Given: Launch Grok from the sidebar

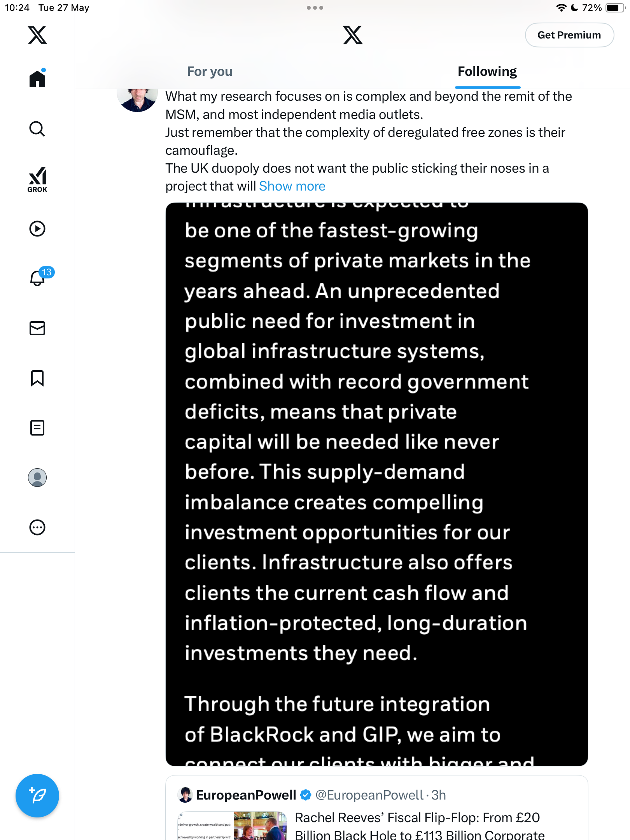Looking at the screenshot, I should 37,179.
